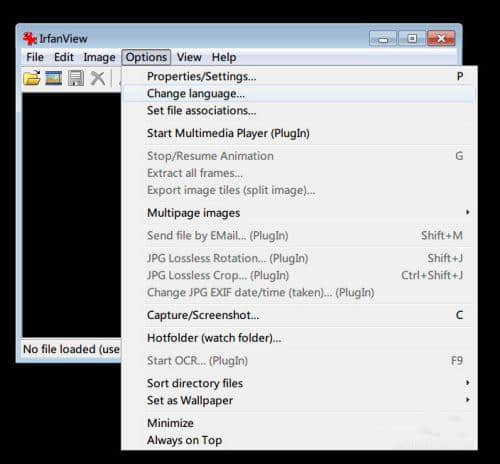Click the Open folder toolbar icon

(32, 78)
